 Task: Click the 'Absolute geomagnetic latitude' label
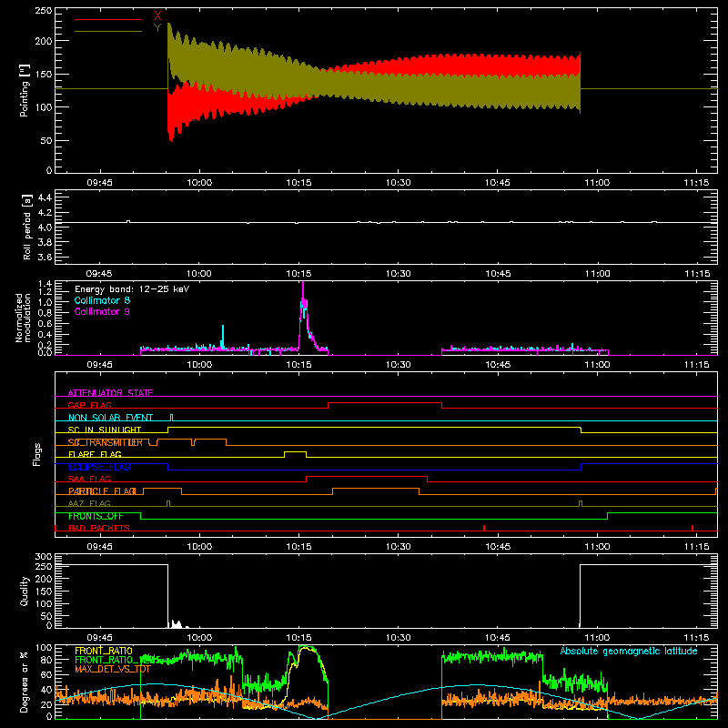pyautogui.click(x=629, y=651)
